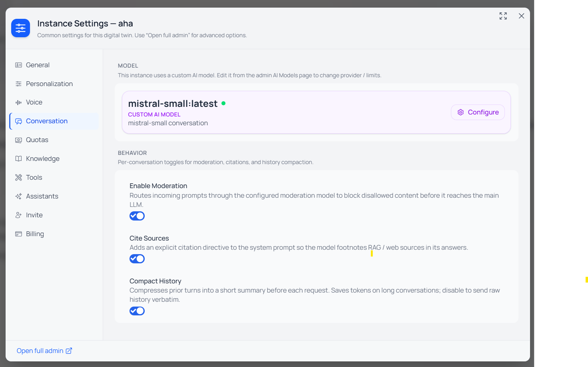Click the Instance Settings — aha title

[x=85, y=24]
